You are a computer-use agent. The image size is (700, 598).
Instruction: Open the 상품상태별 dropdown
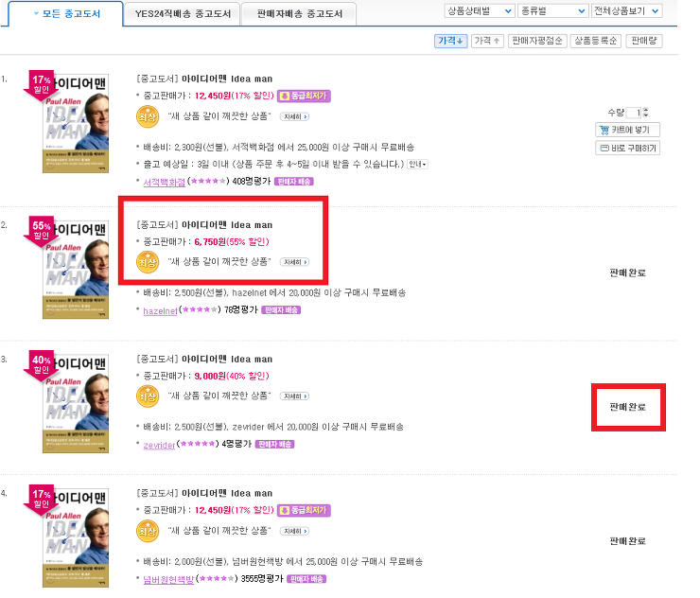(x=480, y=10)
